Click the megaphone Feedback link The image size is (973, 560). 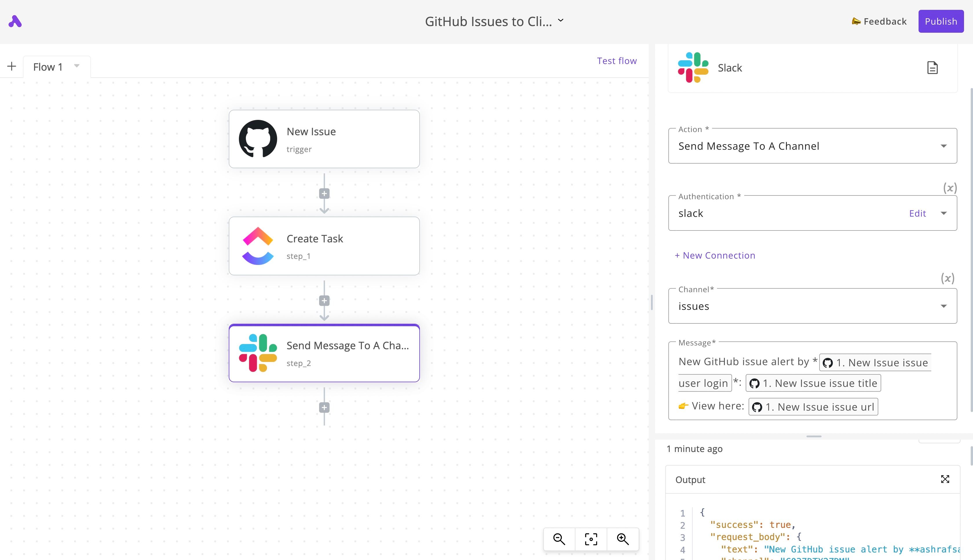879,21
